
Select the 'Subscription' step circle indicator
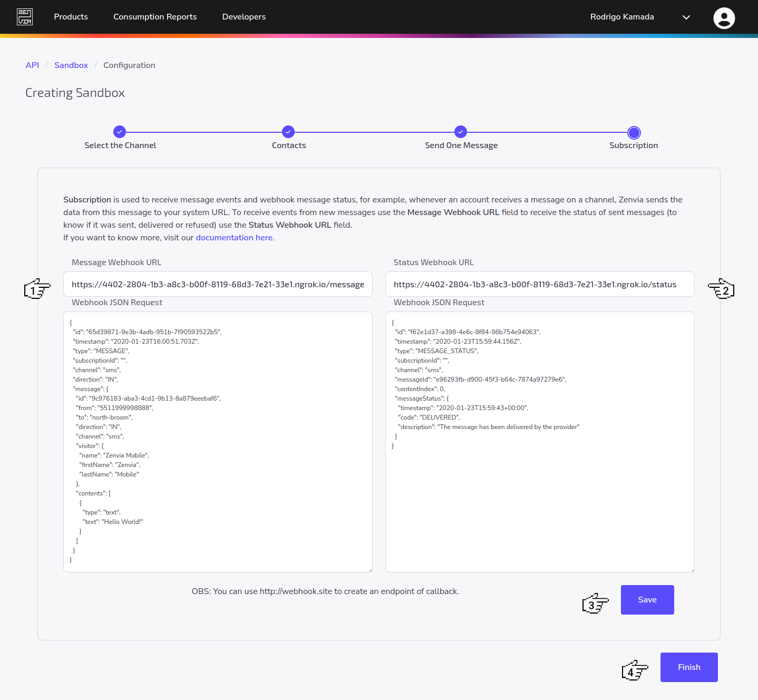pos(634,133)
